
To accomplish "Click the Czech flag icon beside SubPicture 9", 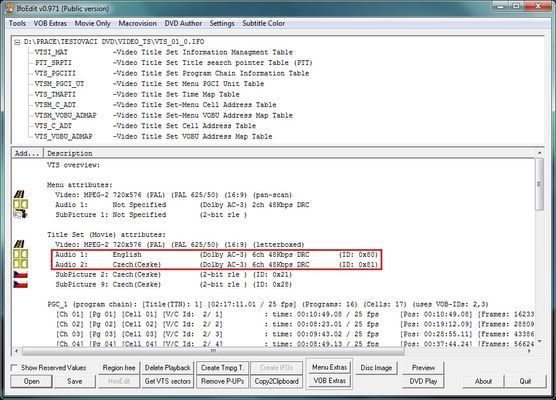I will (20, 284).
